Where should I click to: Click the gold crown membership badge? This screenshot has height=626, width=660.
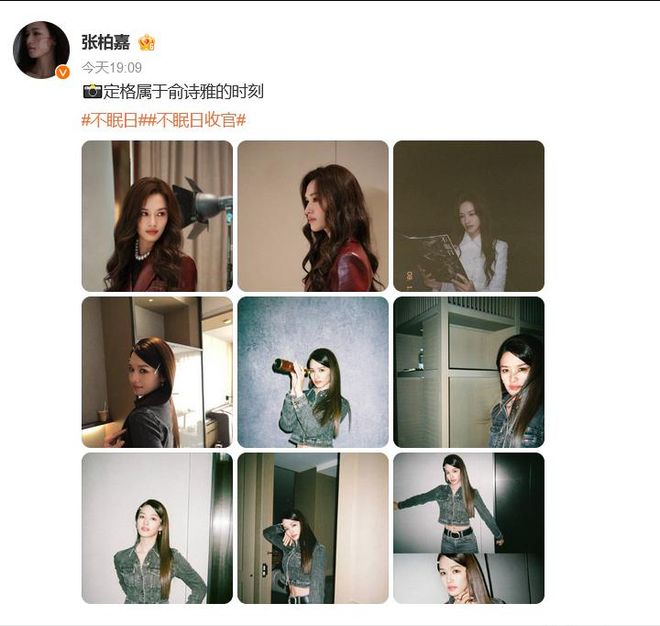tap(147, 43)
